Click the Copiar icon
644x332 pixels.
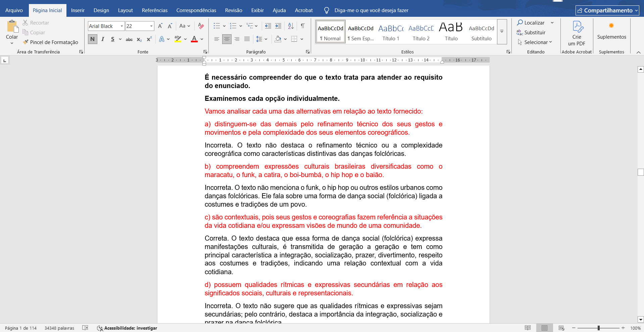[x=25, y=32]
